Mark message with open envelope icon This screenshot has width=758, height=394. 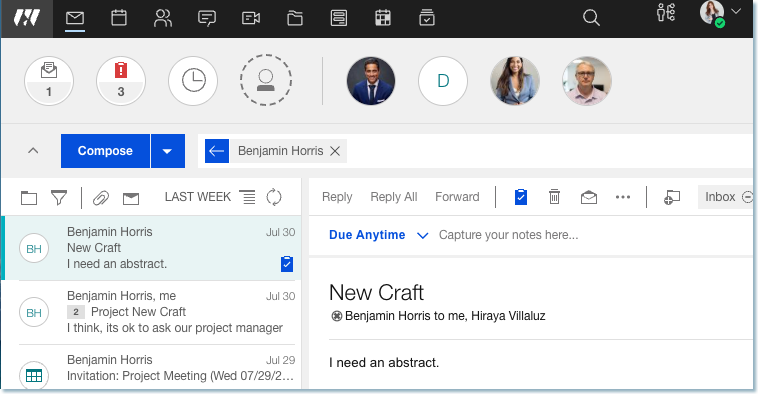point(588,197)
